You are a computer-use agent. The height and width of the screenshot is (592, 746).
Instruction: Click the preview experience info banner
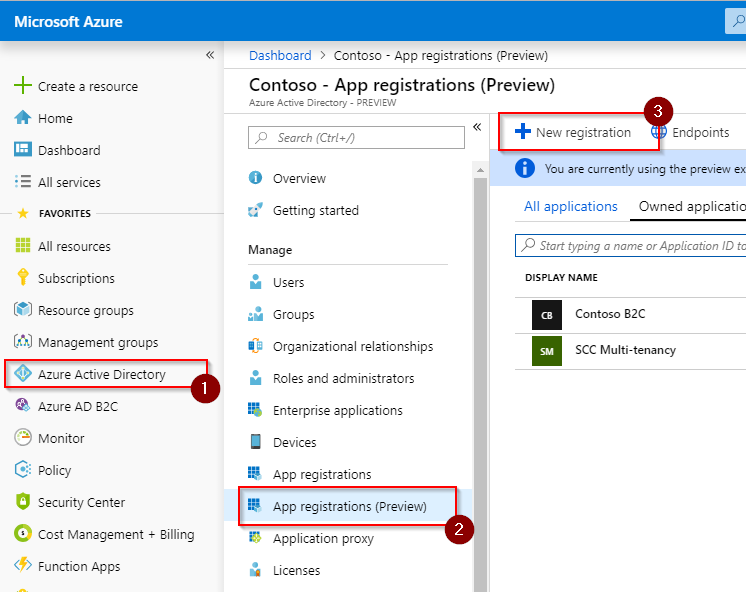[x=618, y=168]
